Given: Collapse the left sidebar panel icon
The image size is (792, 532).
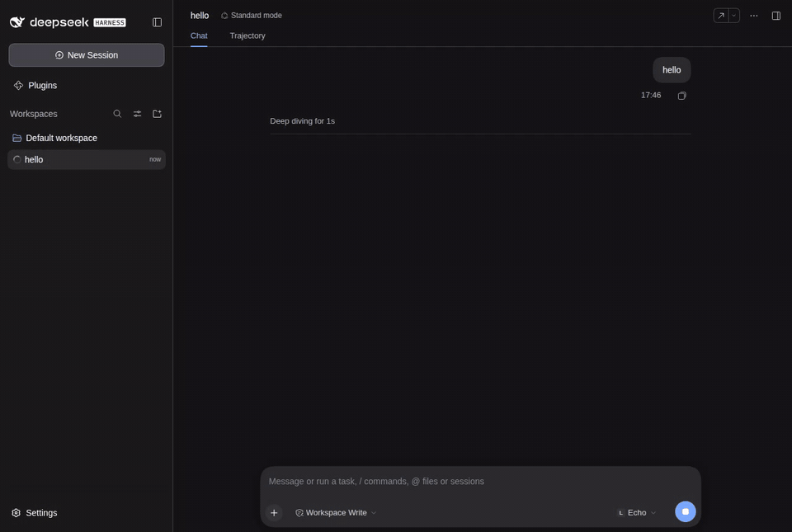Looking at the screenshot, I should tap(157, 22).
